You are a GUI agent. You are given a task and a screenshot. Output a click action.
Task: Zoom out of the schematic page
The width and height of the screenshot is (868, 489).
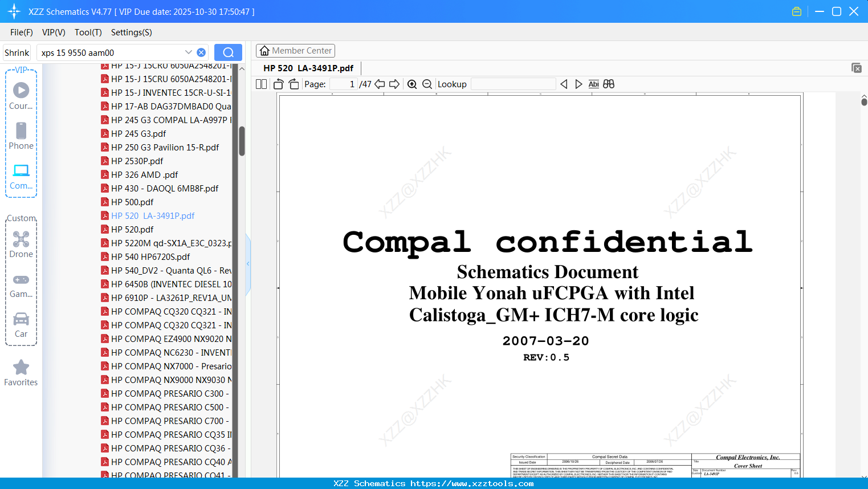[x=427, y=84]
